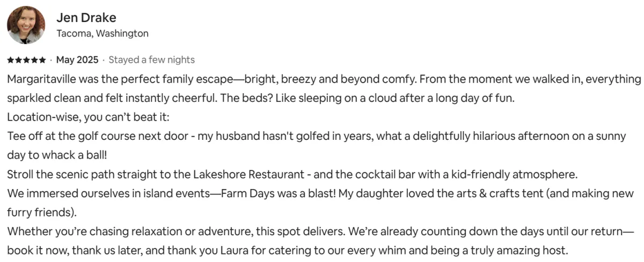
Task: Select the Tacoma, Washington location text
Action: click(x=103, y=33)
